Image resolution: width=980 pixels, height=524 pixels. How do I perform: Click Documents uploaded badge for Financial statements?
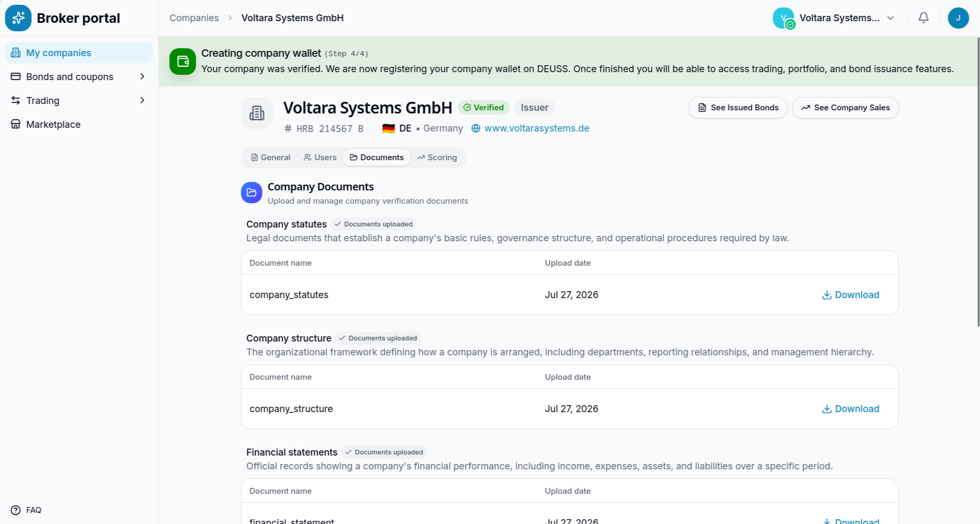384,452
